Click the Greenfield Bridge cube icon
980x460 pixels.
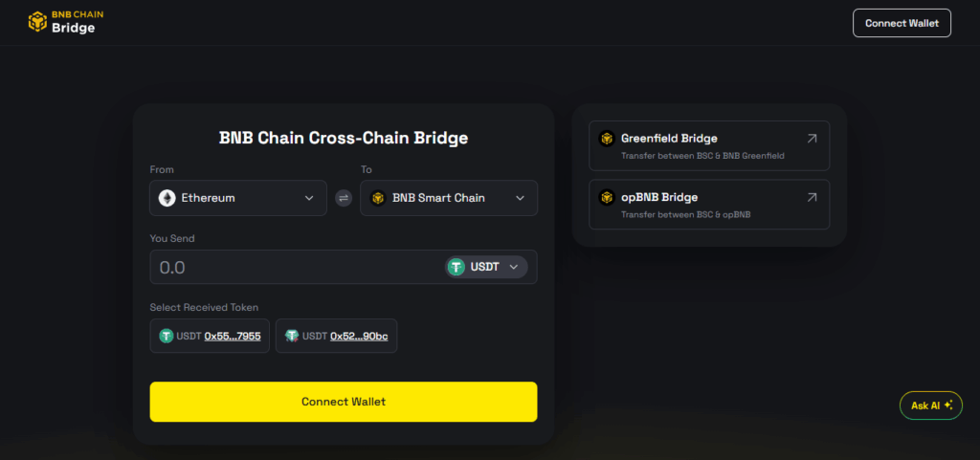click(x=606, y=139)
